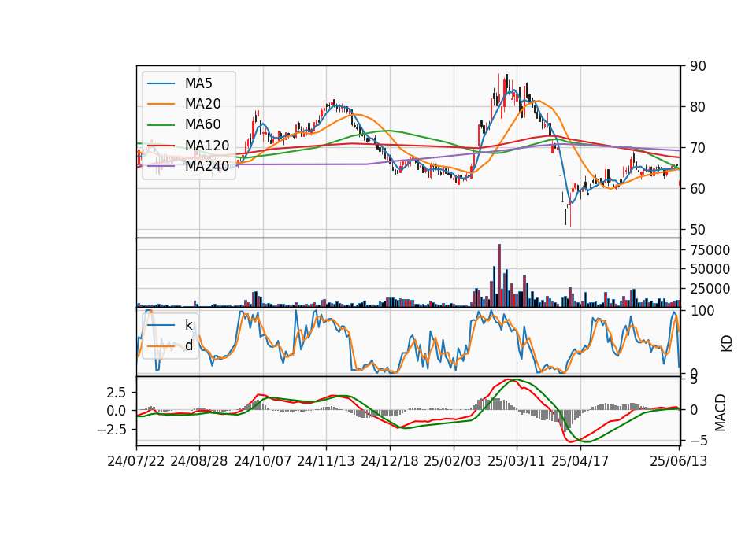
Task: Click the 24/11/13 date label
Action: (x=326, y=461)
